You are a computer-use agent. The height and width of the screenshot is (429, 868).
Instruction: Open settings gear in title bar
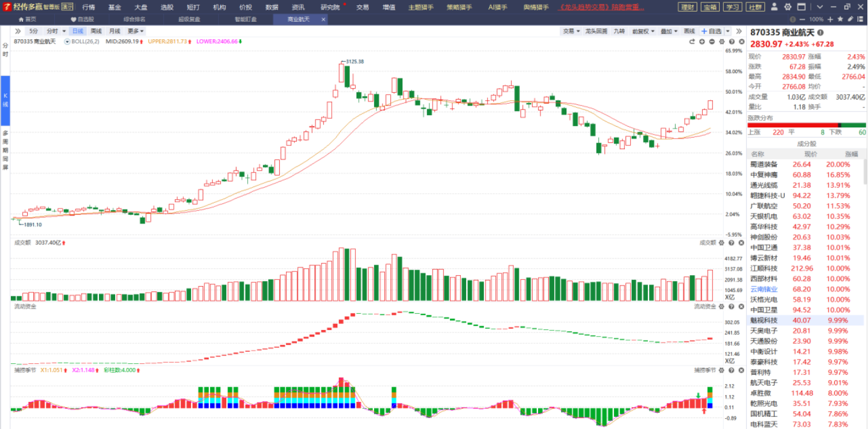(x=787, y=7)
